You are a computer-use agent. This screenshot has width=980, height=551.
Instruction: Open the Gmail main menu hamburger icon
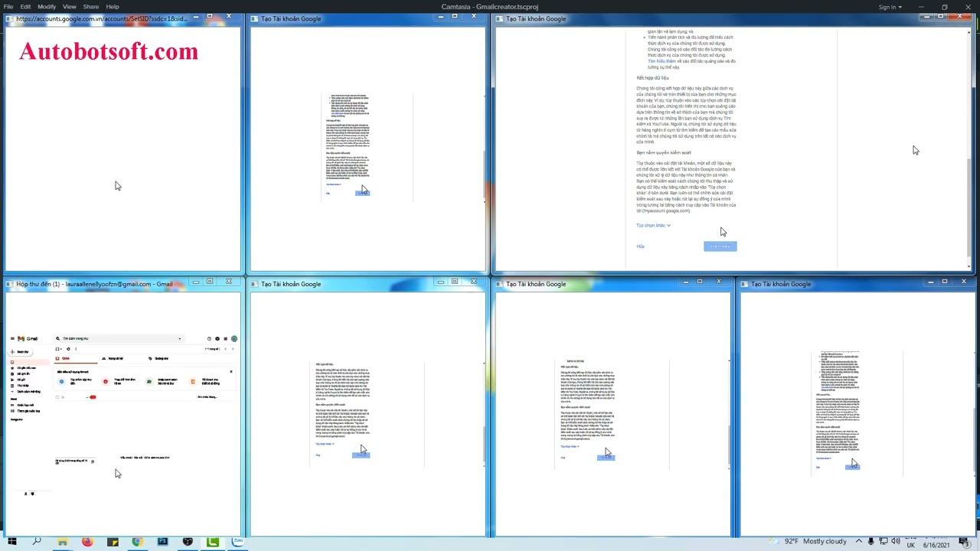(12, 338)
